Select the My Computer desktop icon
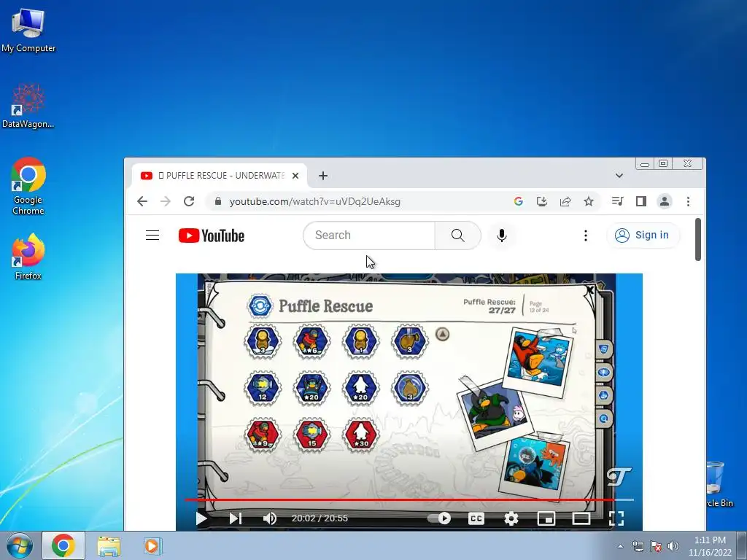This screenshot has height=560, width=747. pos(28,31)
